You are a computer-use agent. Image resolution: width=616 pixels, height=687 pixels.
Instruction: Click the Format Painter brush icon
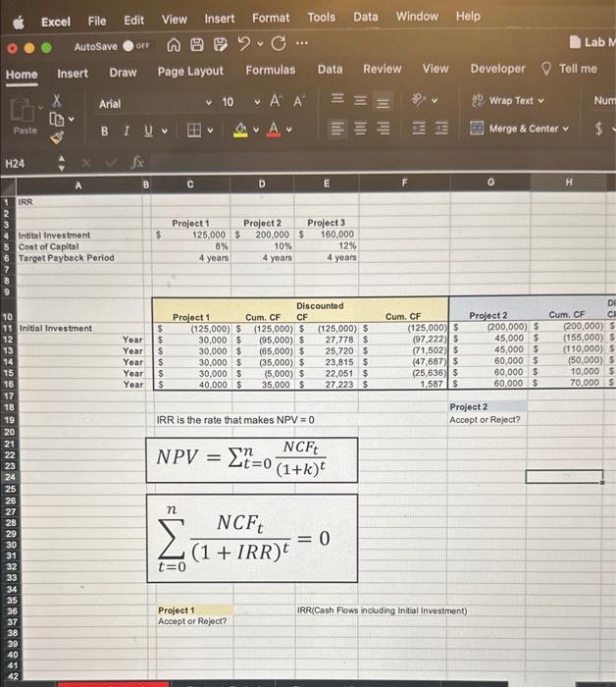click(x=57, y=137)
